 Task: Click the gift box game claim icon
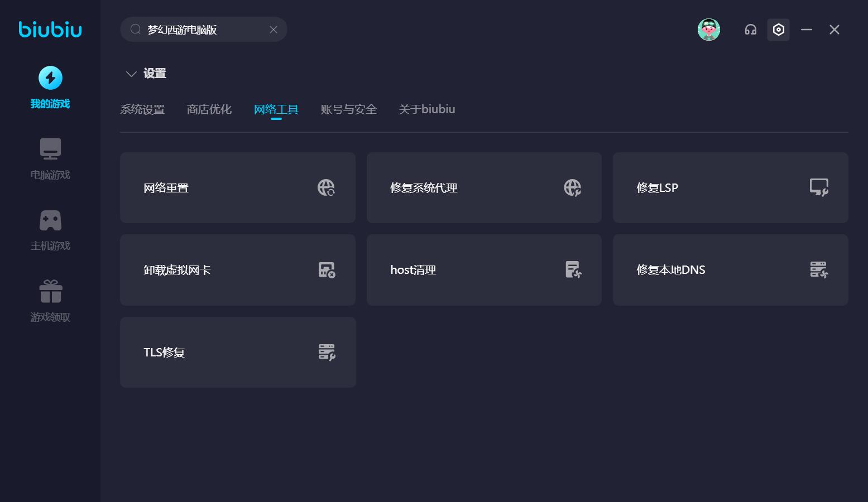click(50, 291)
